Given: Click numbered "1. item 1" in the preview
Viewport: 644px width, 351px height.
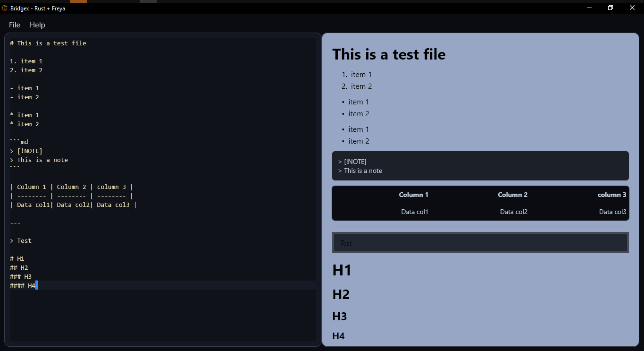Looking at the screenshot, I should click(x=357, y=75).
